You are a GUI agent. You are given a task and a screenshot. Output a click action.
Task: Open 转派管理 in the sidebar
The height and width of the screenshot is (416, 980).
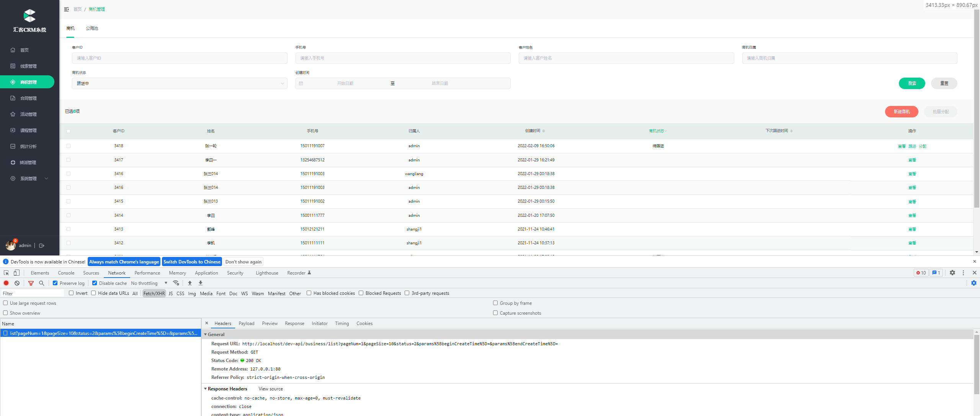(28, 162)
